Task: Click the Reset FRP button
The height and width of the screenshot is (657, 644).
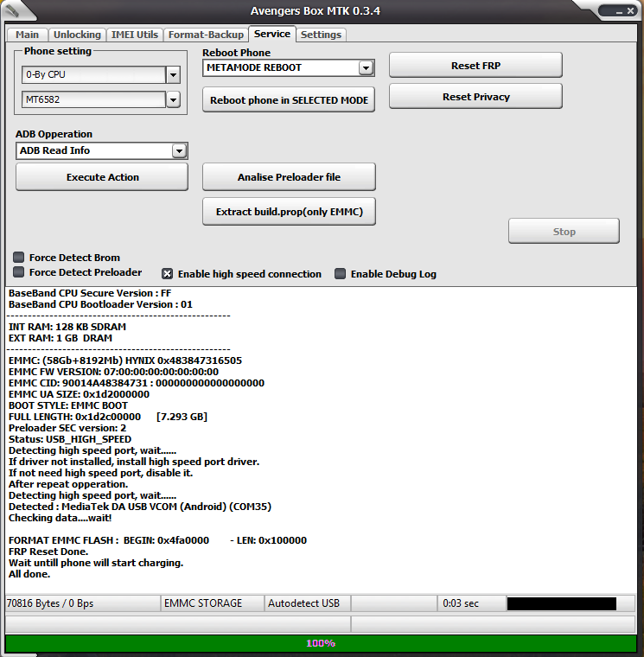Action: point(475,66)
